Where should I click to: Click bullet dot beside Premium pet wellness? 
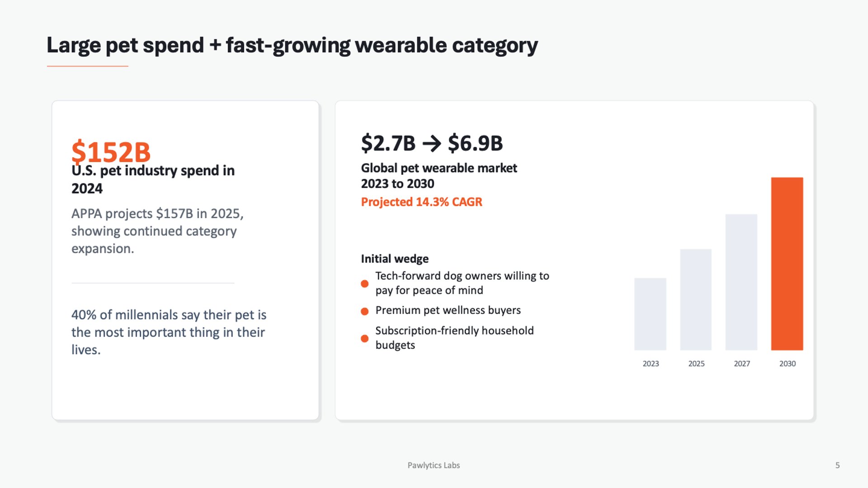pyautogui.click(x=364, y=311)
